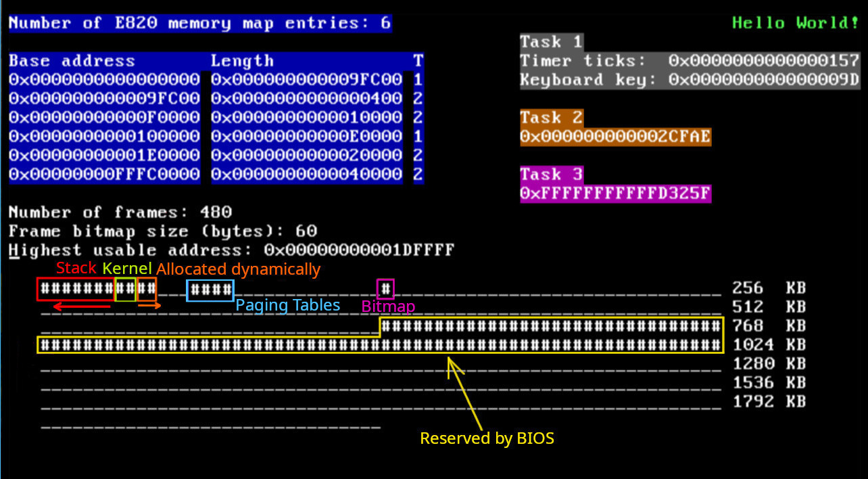Click the Allocated dynamically frame group
The width and height of the screenshot is (868, 479).
146,289
